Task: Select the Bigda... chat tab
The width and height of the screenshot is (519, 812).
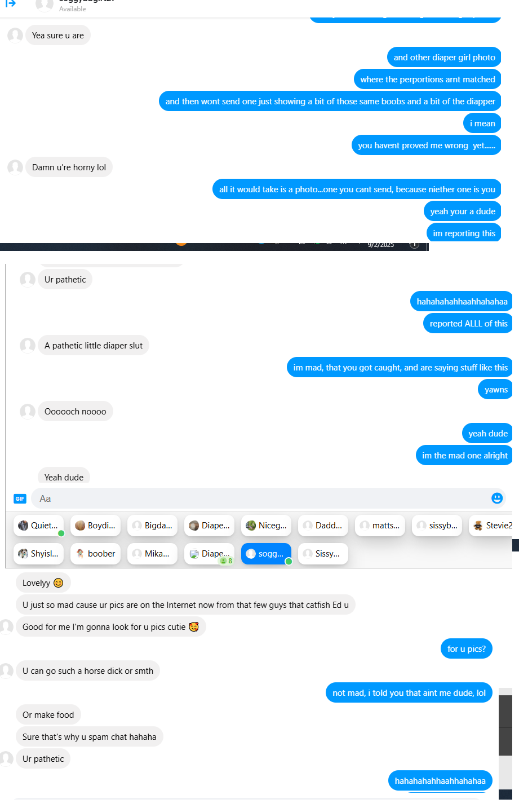Action: (x=152, y=526)
